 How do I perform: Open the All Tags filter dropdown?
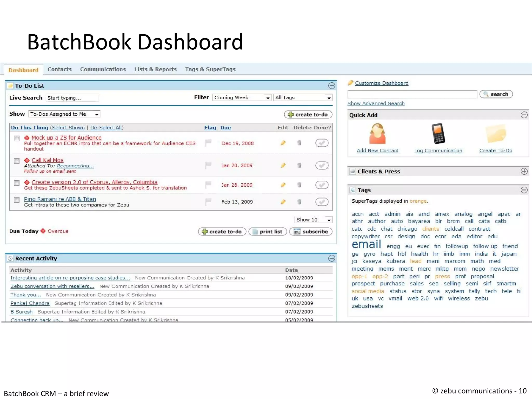click(303, 97)
